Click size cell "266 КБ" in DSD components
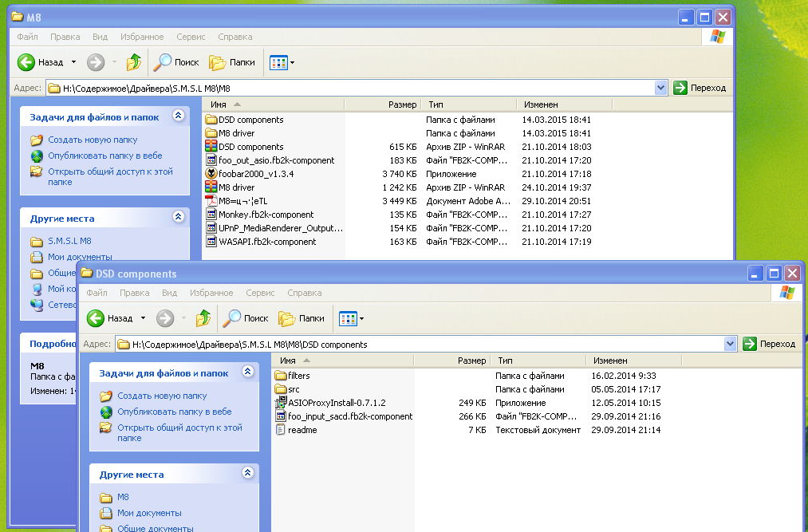Image resolution: width=808 pixels, height=532 pixels. [x=472, y=416]
